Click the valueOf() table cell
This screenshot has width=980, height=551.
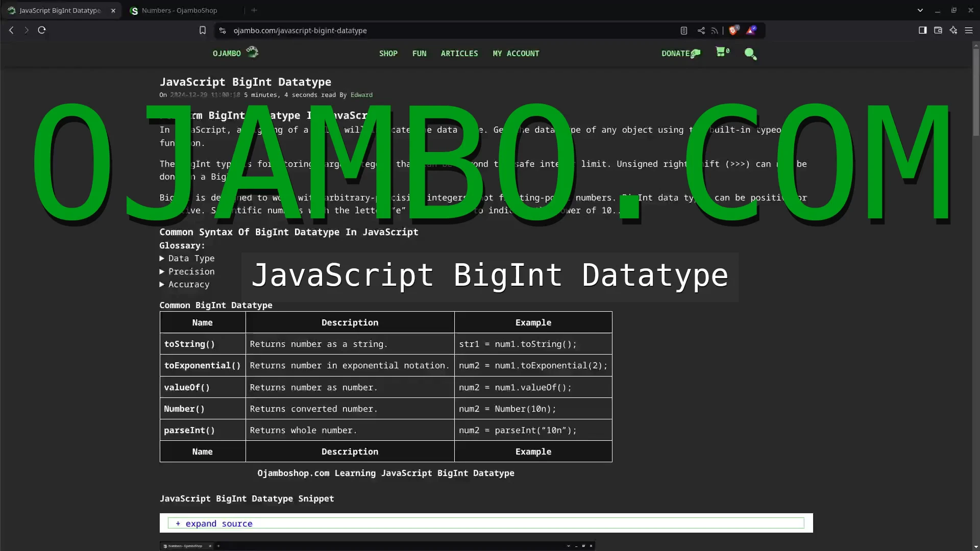coord(203,387)
